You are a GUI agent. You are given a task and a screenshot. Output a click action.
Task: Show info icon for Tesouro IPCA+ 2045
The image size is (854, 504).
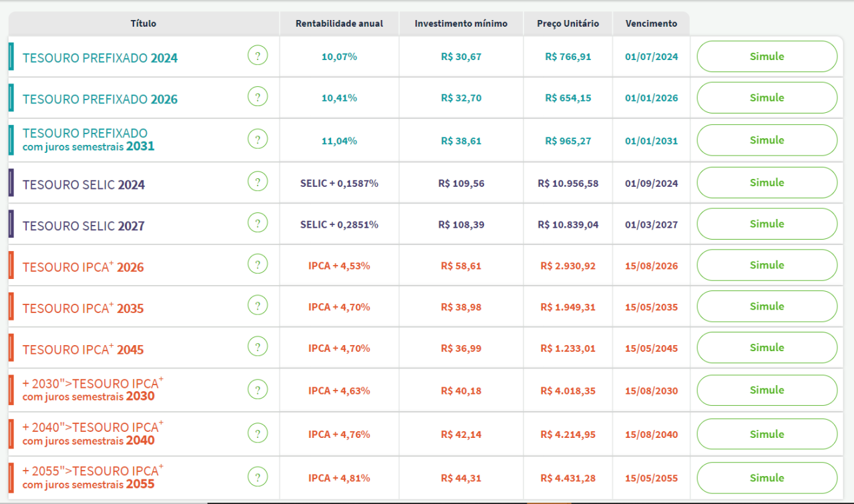pyautogui.click(x=257, y=347)
